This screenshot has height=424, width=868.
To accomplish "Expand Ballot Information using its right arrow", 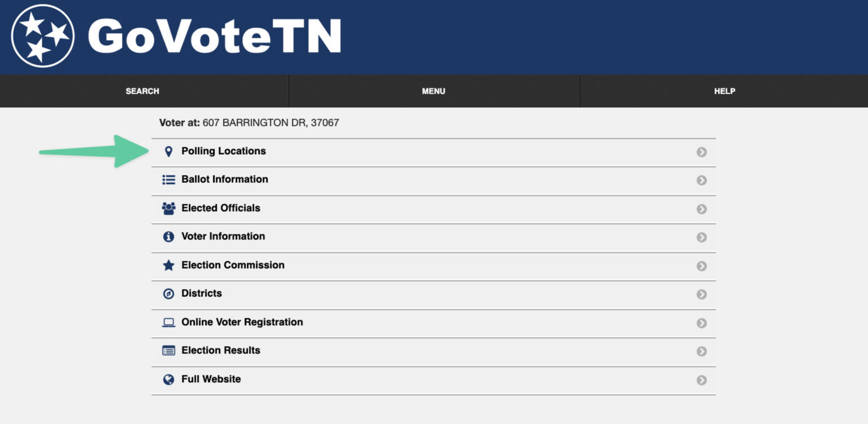I will coord(702,180).
